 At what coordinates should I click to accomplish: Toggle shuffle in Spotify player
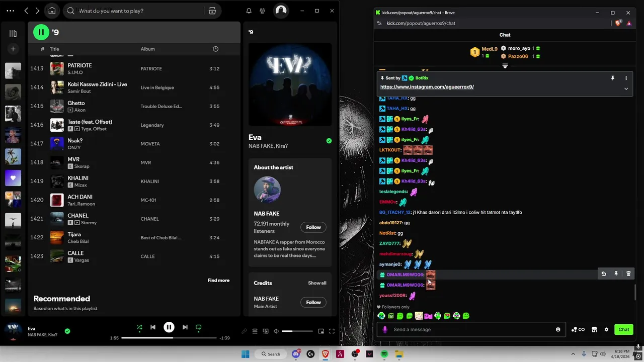[139, 327]
